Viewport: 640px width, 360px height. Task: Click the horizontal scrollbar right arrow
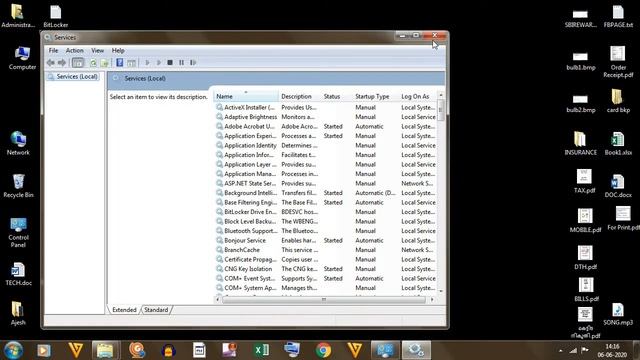click(432, 300)
